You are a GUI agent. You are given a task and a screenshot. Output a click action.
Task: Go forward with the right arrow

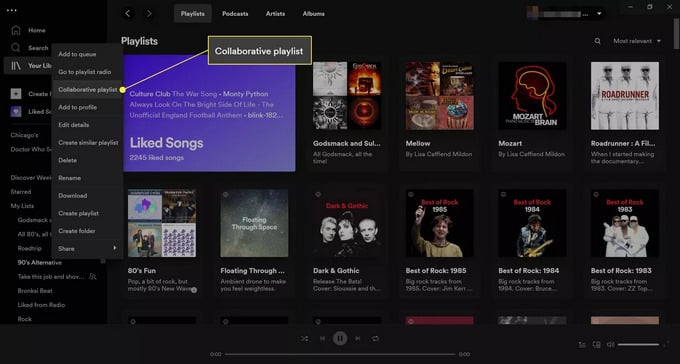point(149,13)
